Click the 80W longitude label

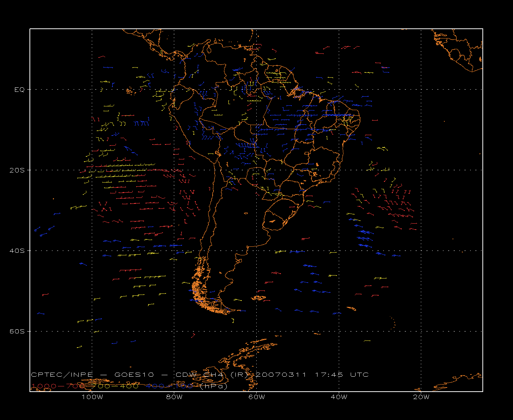click(x=174, y=397)
